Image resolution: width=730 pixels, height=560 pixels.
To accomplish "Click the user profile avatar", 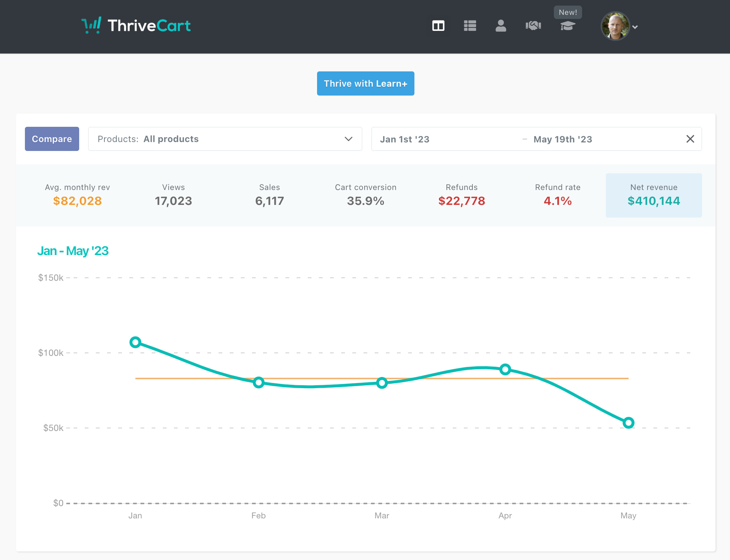I will coord(615,26).
